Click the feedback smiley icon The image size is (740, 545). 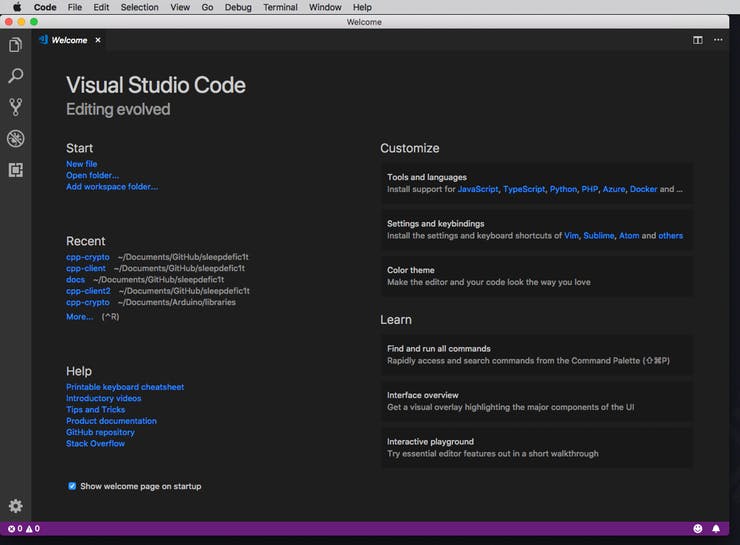(x=698, y=528)
